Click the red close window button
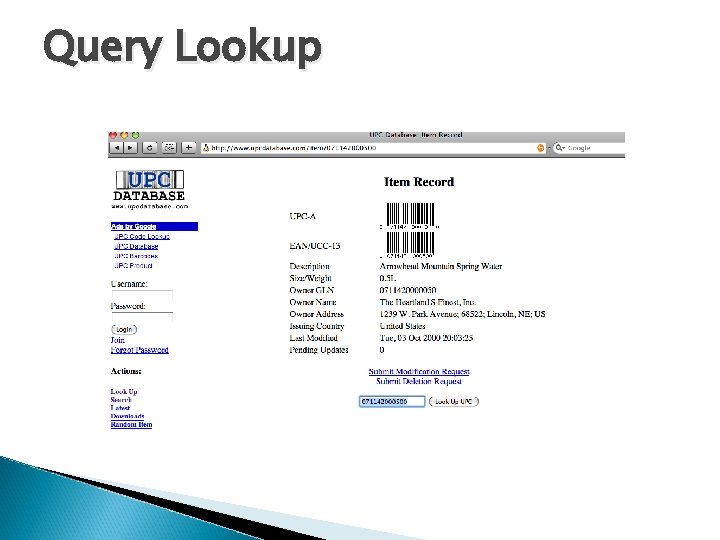The width and height of the screenshot is (720, 540). coord(113,135)
